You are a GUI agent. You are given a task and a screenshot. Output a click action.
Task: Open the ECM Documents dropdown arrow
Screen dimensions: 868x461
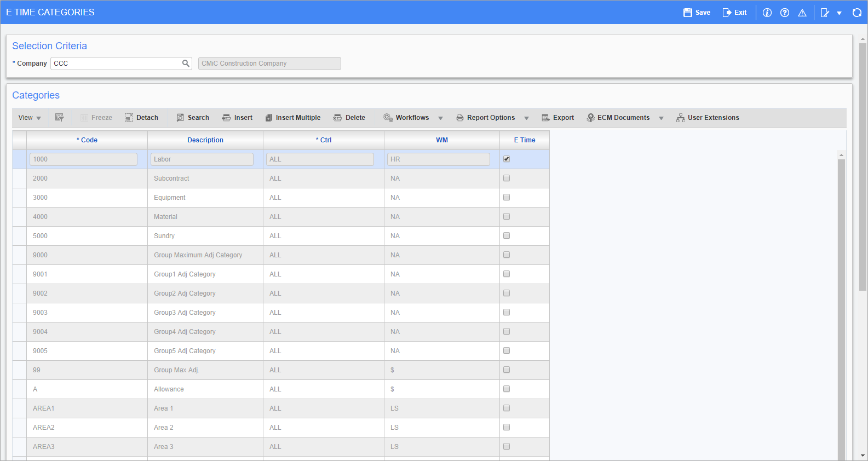pos(661,118)
